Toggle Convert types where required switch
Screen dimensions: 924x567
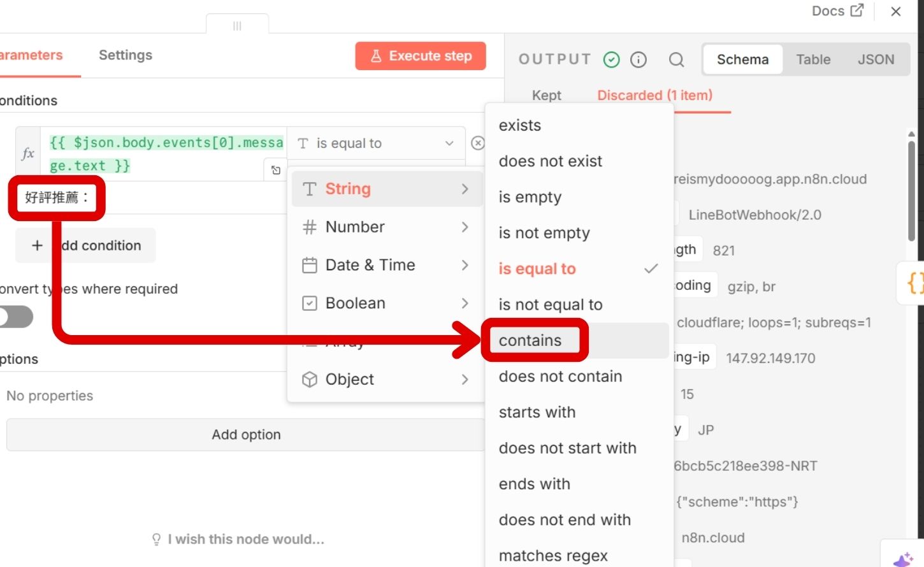tap(16, 317)
